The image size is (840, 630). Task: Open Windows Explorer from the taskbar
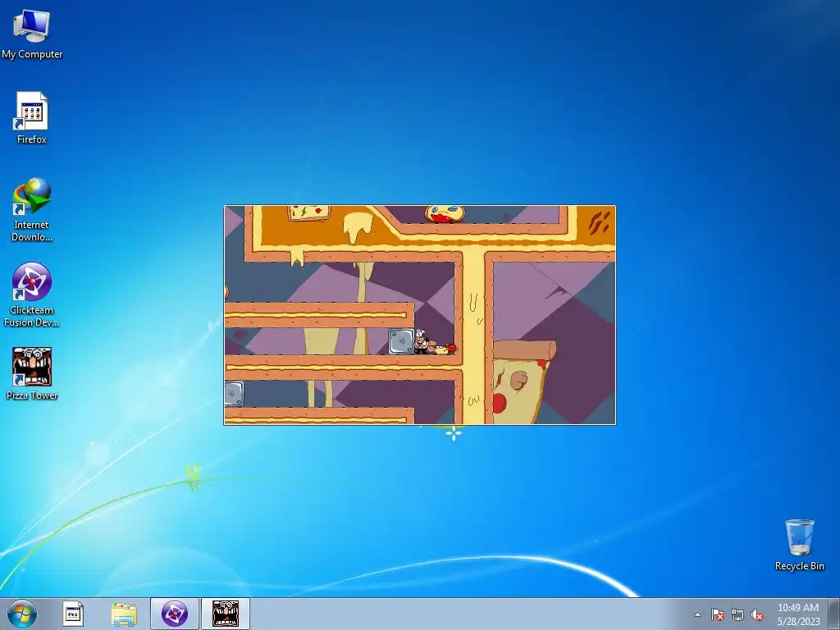click(x=124, y=614)
